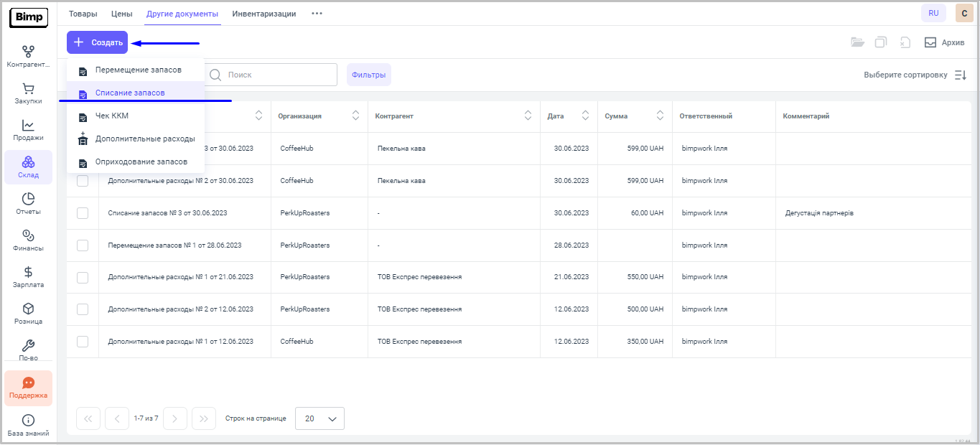Open Отчеты pie chart icon
This screenshot has height=445, width=980.
click(x=28, y=199)
